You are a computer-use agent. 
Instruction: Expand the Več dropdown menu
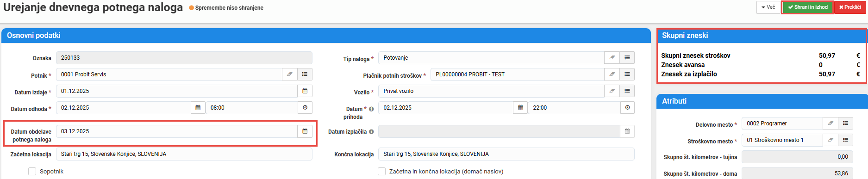pyautogui.click(x=768, y=7)
